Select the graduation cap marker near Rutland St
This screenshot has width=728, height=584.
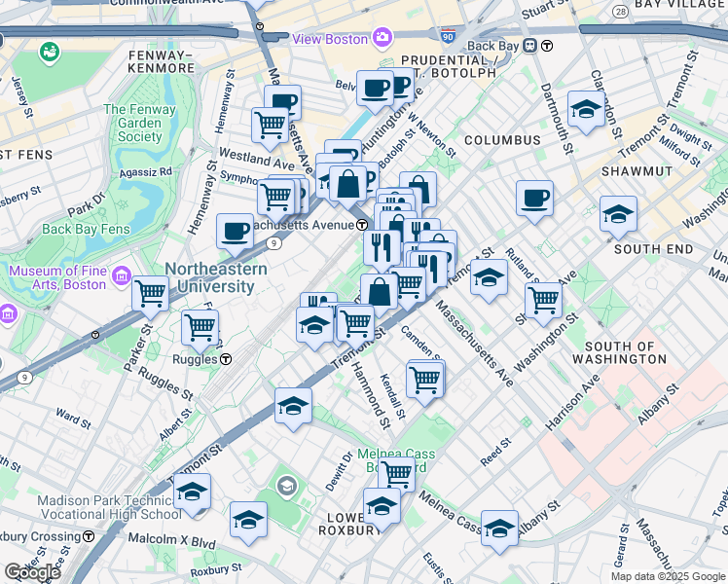click(x=489, y=281)
